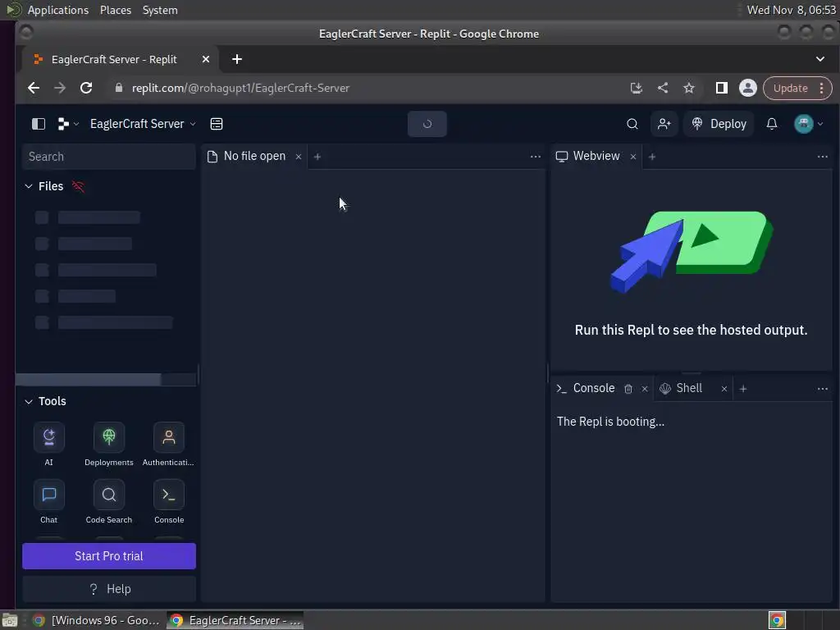Click Start Pro trial button

pos(109,556)
